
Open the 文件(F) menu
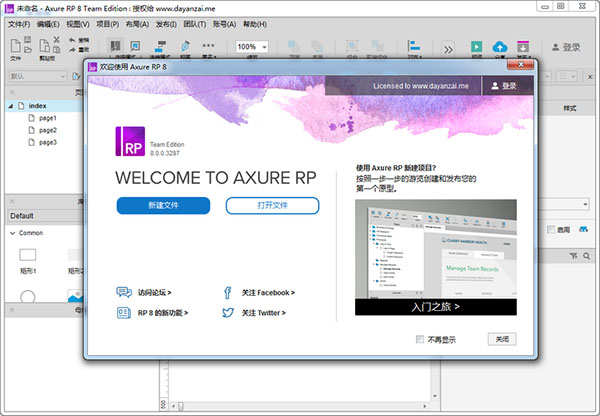click(x=19, y=22)
